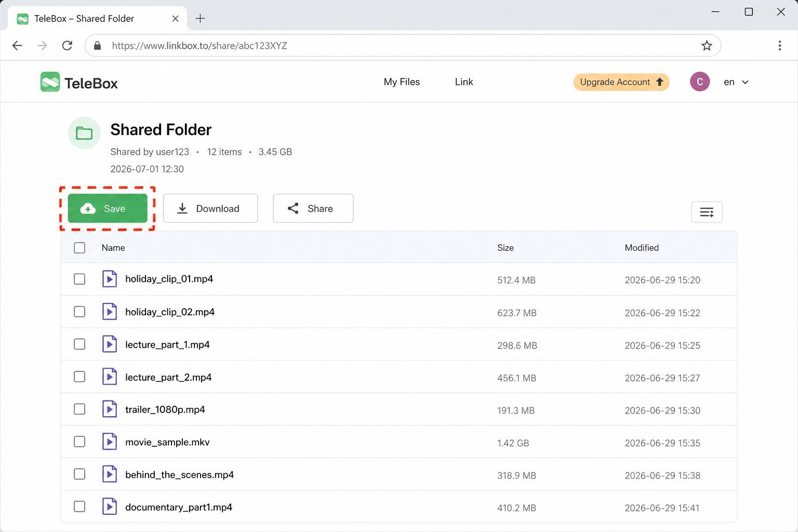This screenshot has width=798, height=532.
Task: Check the movie_sample.mkv checkbox
Action: tap(79, 442)
